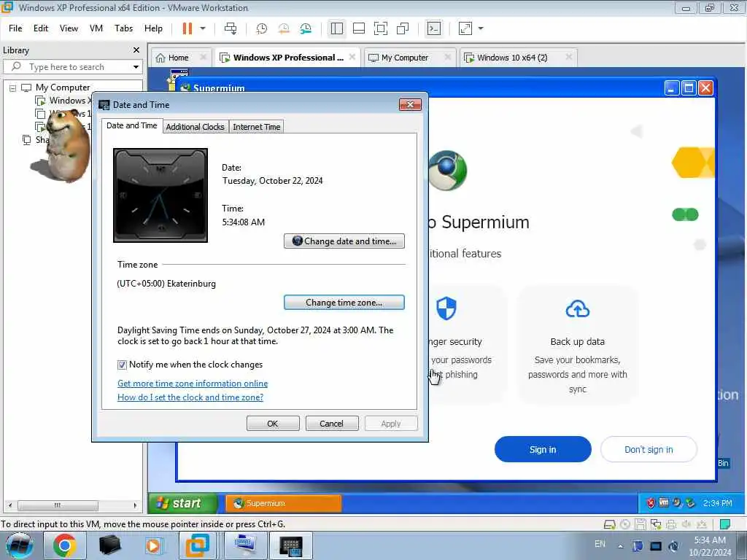This screenshot has height=560, width=747.
Task: Click the sound card status icon
Action: pyautogui.click(x=686, y=524)
